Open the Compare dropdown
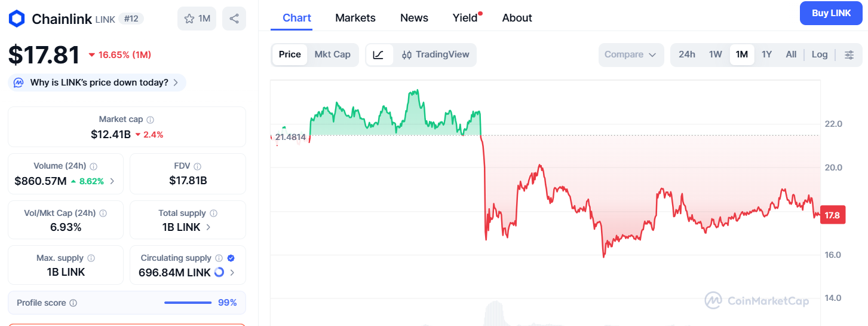 tap(630, 54)
